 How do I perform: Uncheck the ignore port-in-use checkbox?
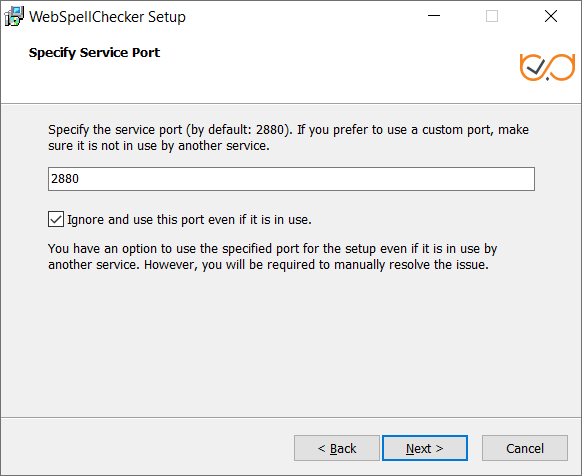click(x=56, y=219)
